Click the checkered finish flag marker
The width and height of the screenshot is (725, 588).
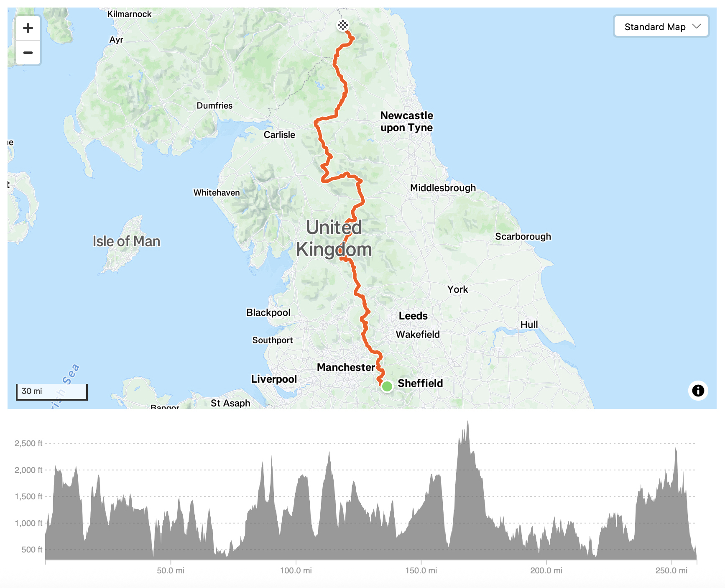343,26
